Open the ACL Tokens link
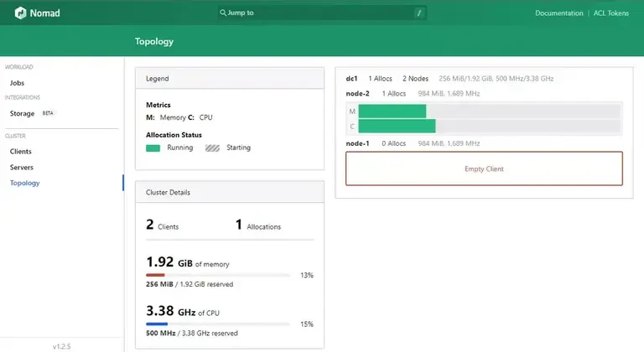This screenshot has width=644, height=352. (x=611, y=13)
